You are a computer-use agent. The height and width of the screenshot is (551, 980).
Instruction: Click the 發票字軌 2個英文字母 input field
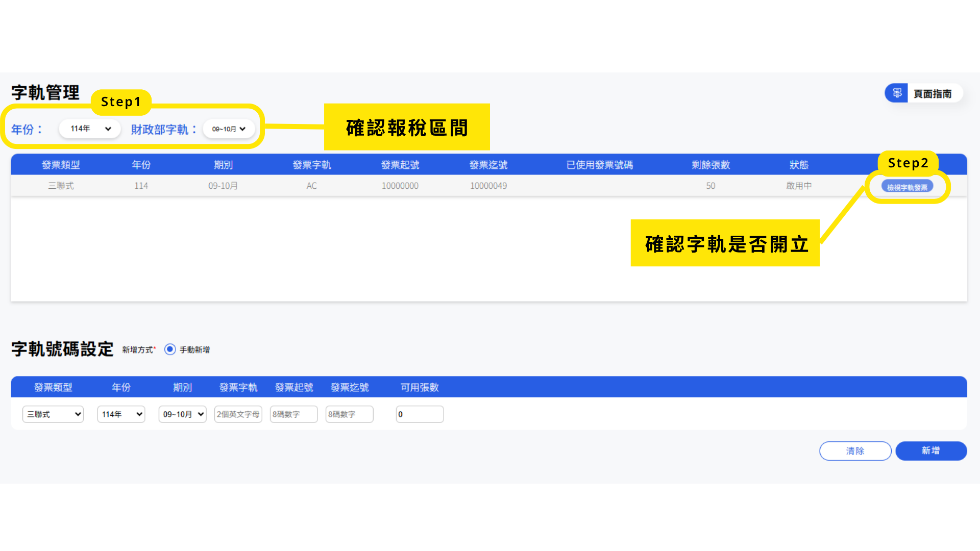coord(238,414)
